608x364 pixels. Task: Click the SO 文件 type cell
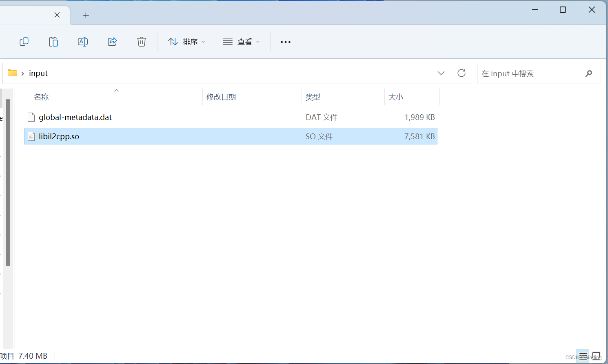[x=319, y=136]
